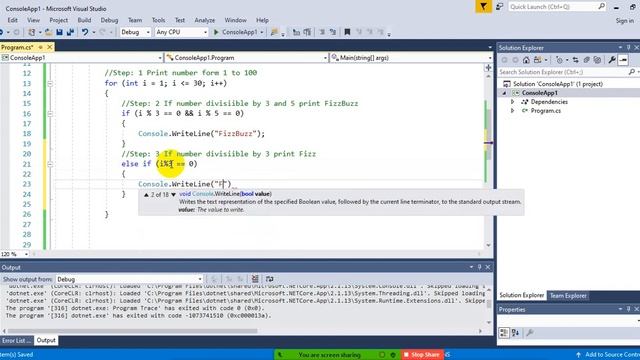Viewport: 640px width, 360px height.
Task: Click the Solutions and Folders switch icon
Action: [538, 60]
